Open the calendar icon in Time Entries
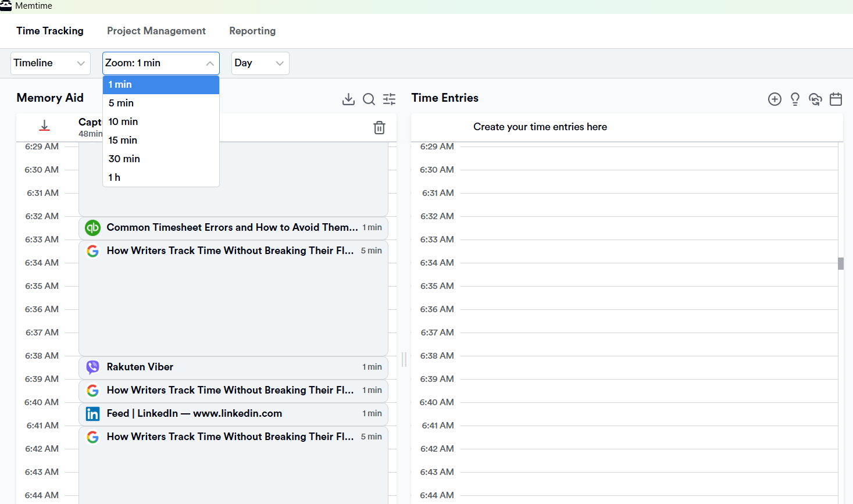This screenshot has height=504, width=853. (x=836, y=99)
